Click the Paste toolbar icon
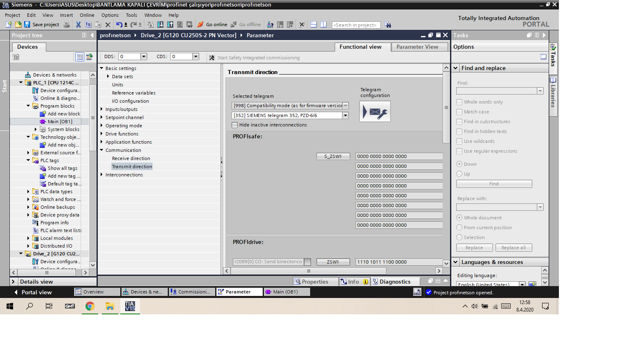 click(x=98, y=25)
